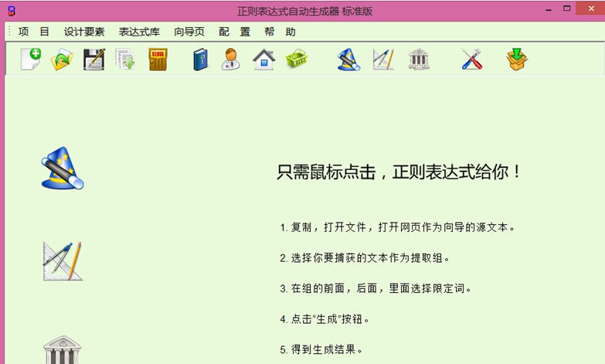Open the 配置 menu

[x=235, y=32]
